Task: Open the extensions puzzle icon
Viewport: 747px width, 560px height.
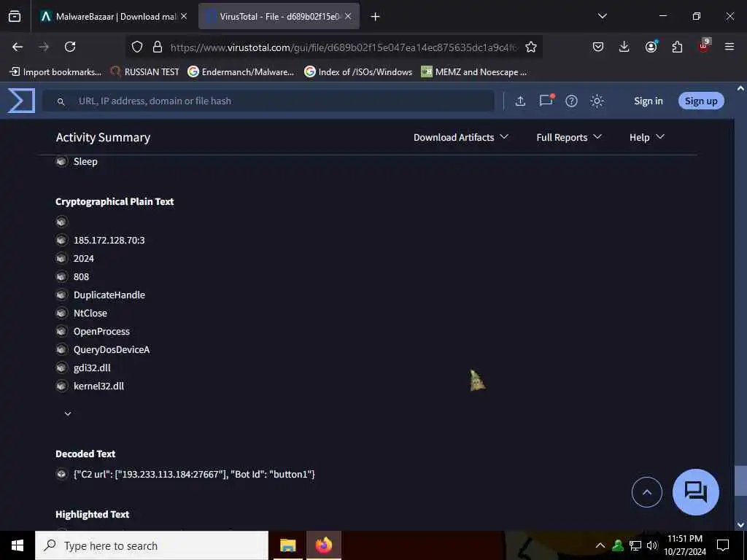Action: click(x=677, y=47)
